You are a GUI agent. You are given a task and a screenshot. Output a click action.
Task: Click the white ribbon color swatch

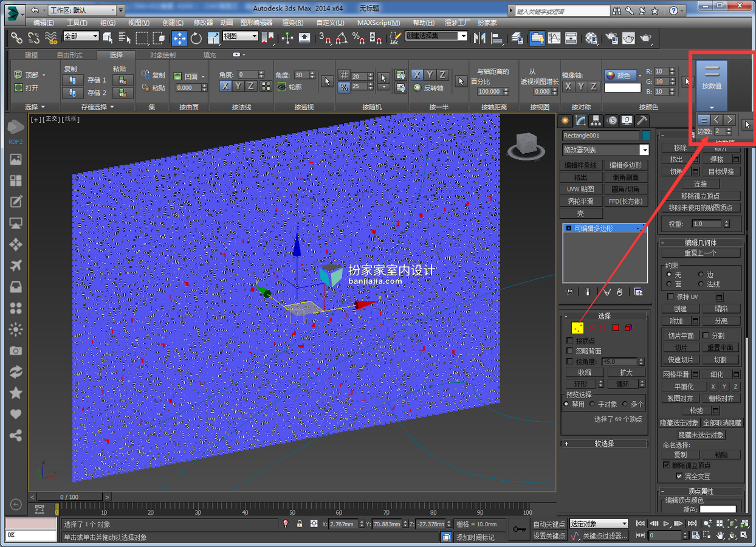click(622, 88)
